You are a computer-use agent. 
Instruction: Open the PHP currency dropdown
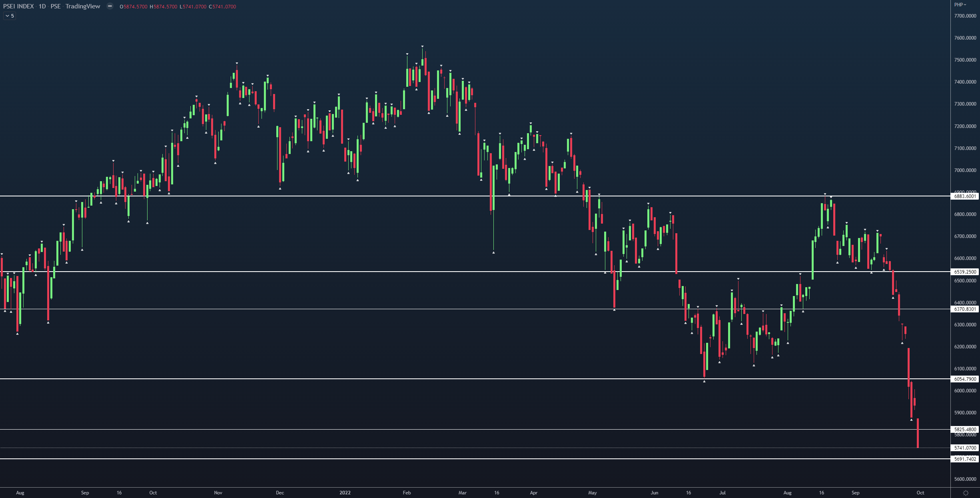click(x=960, y=5)
